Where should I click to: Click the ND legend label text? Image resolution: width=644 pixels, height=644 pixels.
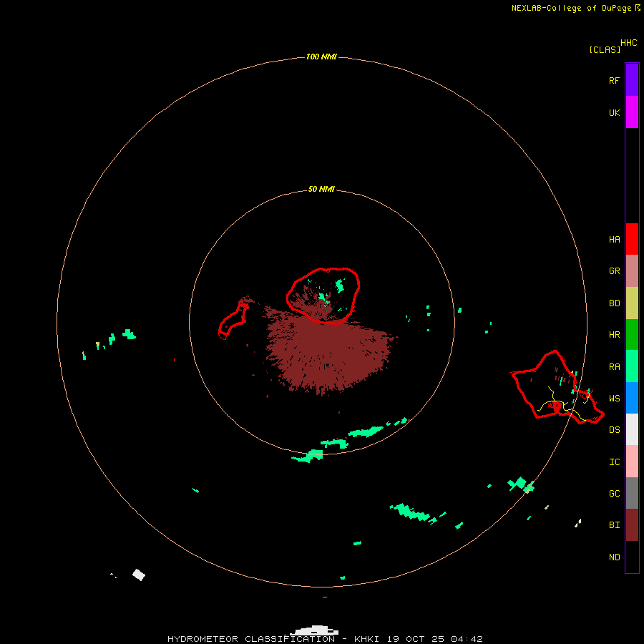[x=614, y=557]
